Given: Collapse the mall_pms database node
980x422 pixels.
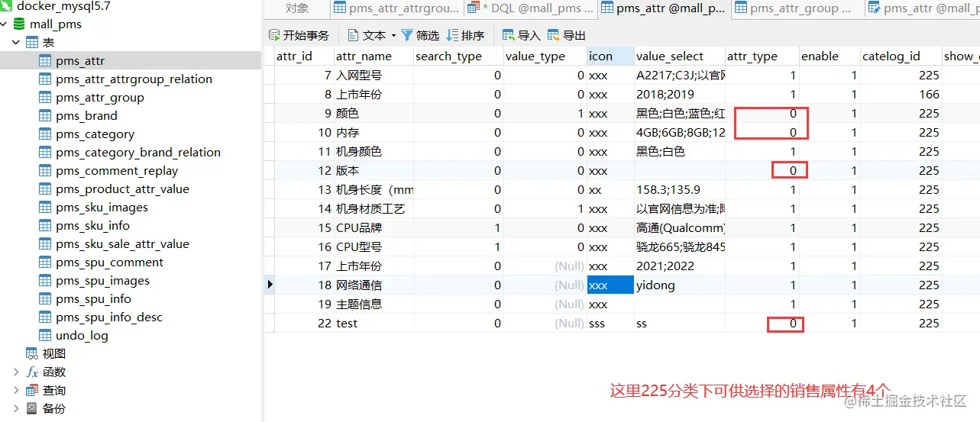Looking at the screenshot, I should tap(5, 24).
